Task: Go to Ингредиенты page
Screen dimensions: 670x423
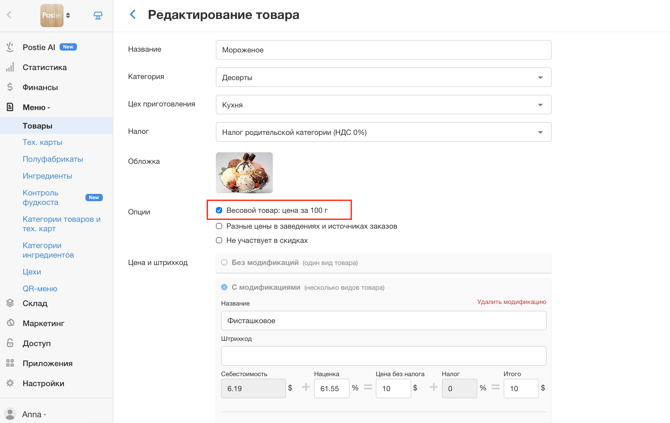Action: coord(47,176)
